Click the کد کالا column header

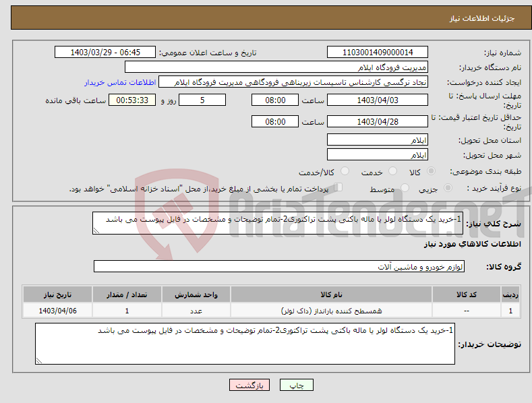click(x=466, y=294)
